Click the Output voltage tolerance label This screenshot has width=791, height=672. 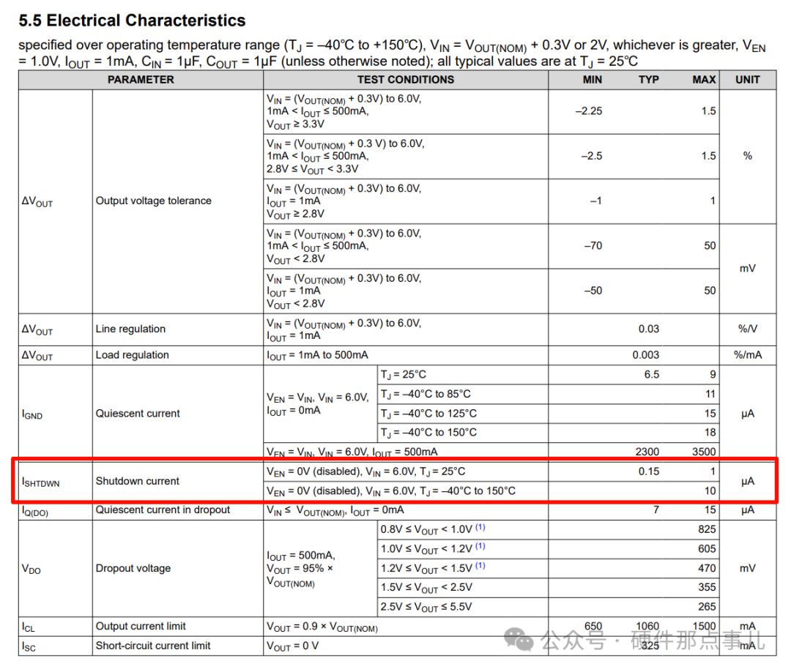pos(153,201)
